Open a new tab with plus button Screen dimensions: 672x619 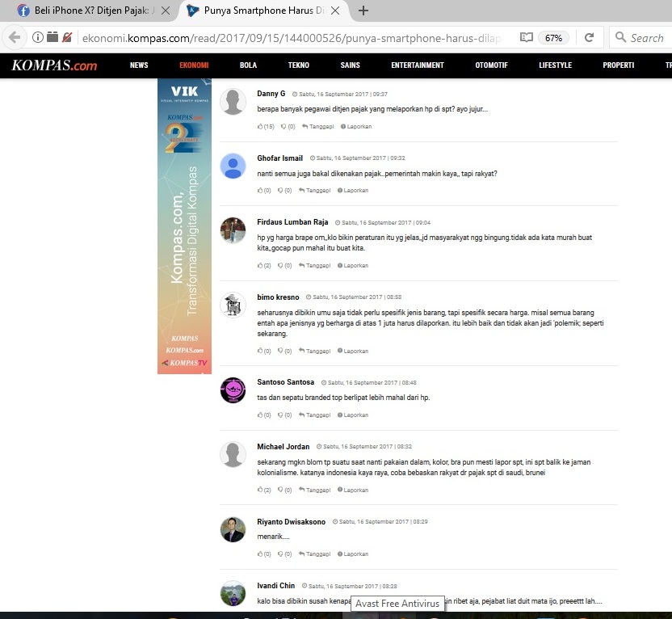click(363, 11)
